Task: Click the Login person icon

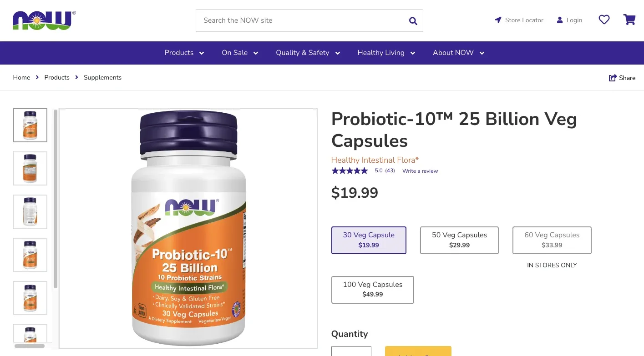Action: point(559,20)
